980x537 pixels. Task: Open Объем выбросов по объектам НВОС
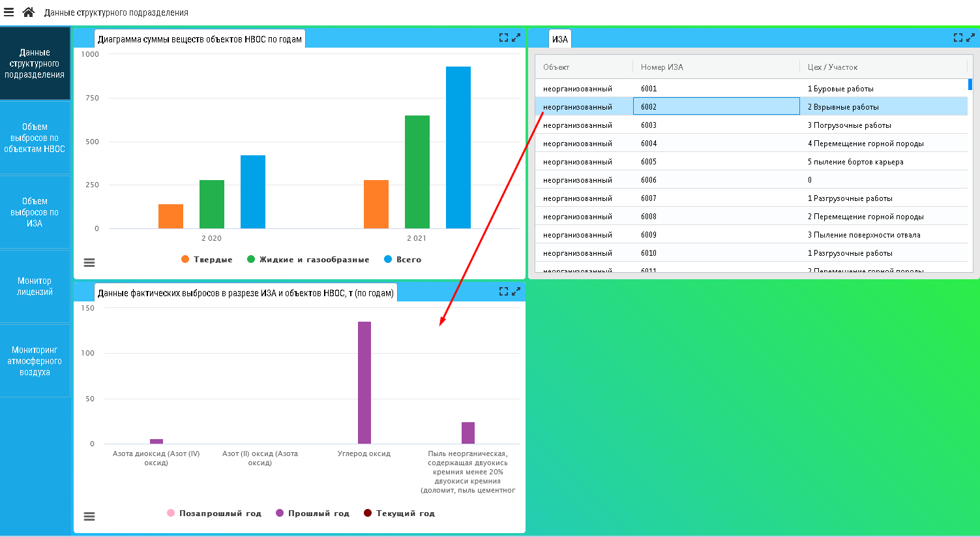click(x=35, y=138)
